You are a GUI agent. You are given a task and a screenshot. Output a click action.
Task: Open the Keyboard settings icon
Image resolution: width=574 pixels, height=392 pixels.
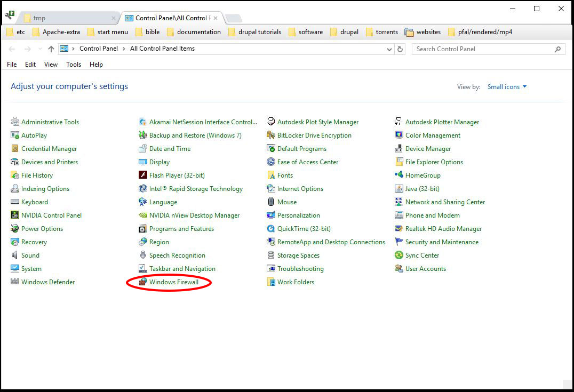click(14, 202)
